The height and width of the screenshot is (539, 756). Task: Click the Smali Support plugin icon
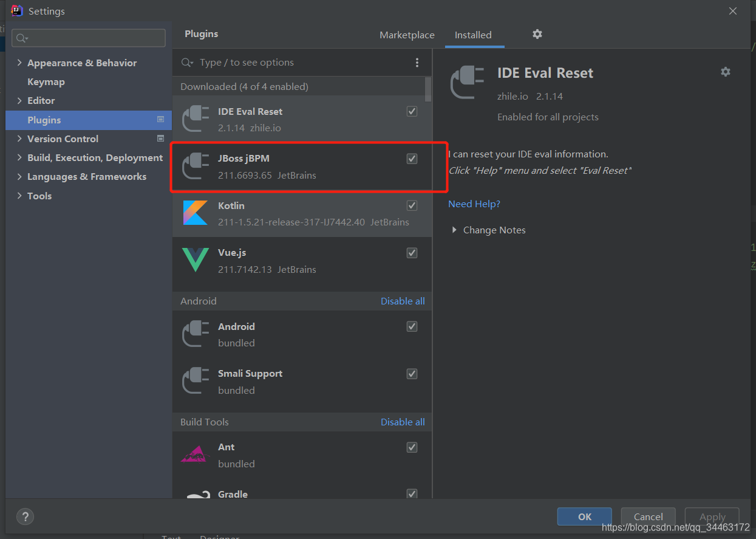(196, 381)
